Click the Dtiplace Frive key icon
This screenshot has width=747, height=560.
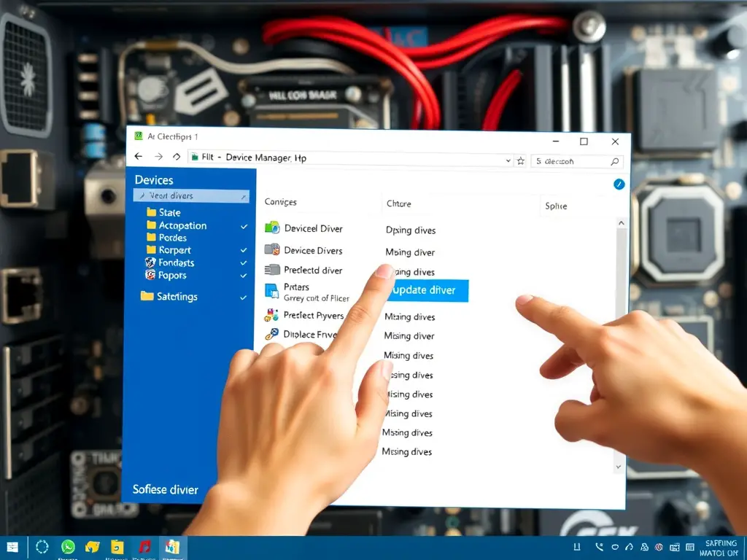[271, 334]
